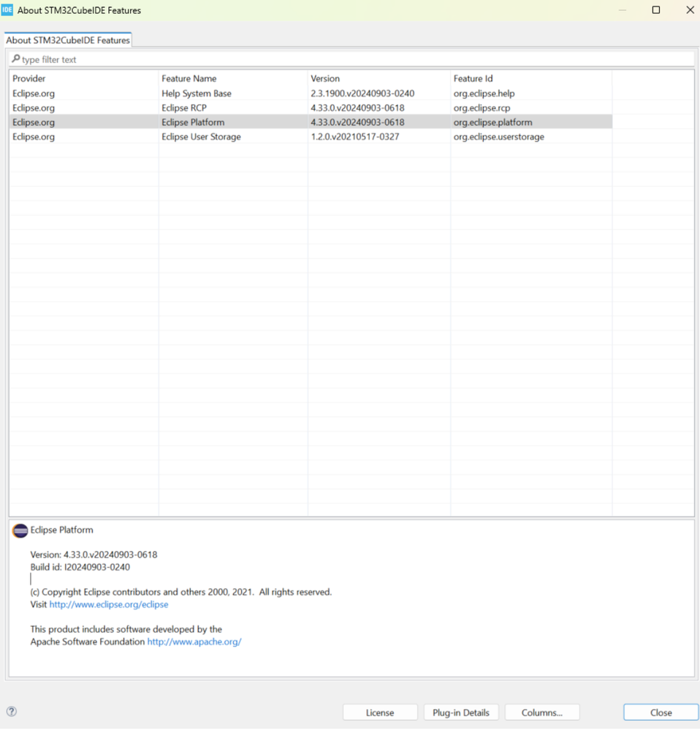Click Eclipse.org provider in Help System row
The width and height of the screenshot is (700, 730).
[34, 93]
